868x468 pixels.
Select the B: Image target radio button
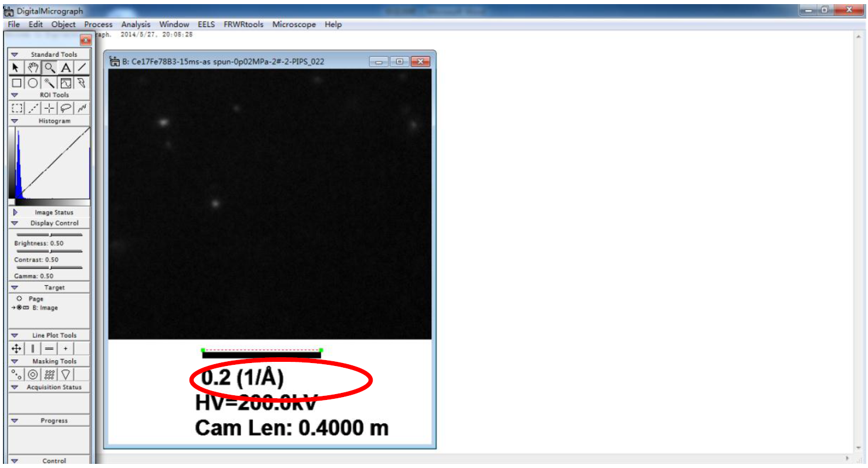click(19, 308)
